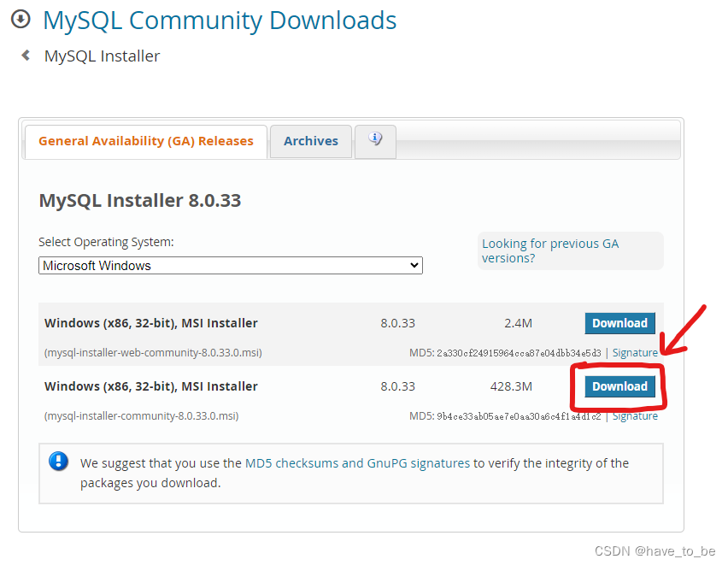Click the download circle icon beside page title
Viewport: 728px width, 565px height.
(x=21, y=20)
